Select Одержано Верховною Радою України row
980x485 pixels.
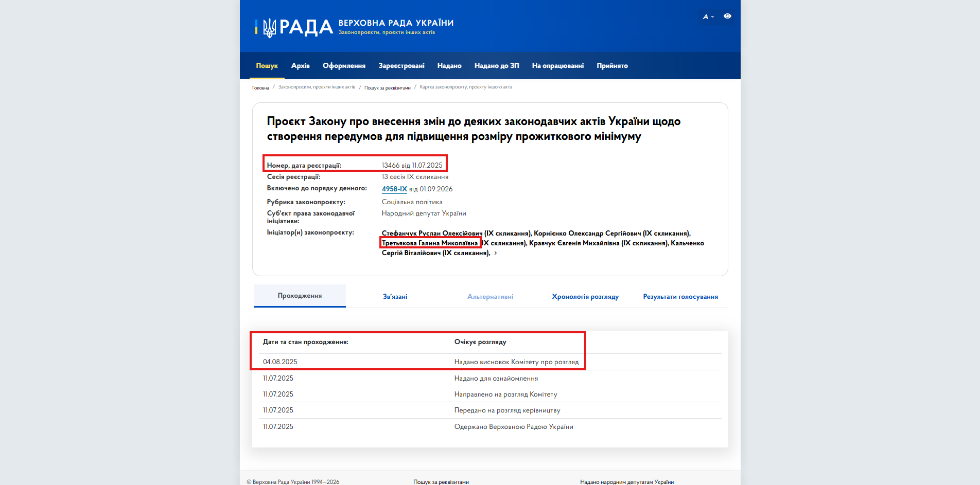point(489,426)
